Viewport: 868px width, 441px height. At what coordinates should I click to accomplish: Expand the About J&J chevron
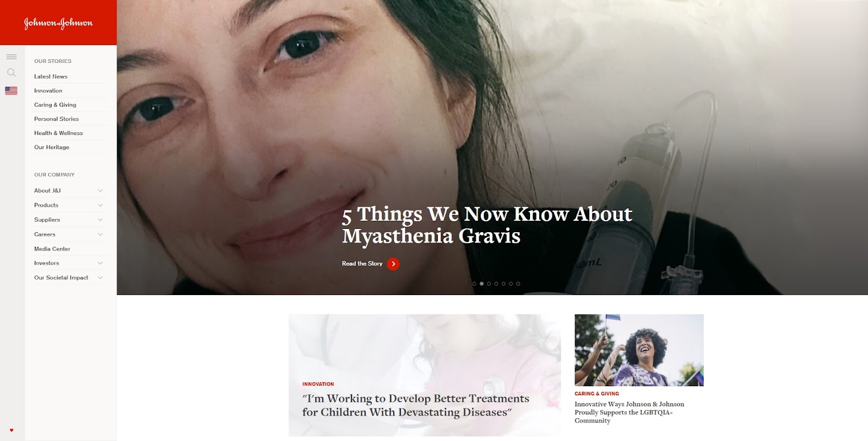coord(100,190)
